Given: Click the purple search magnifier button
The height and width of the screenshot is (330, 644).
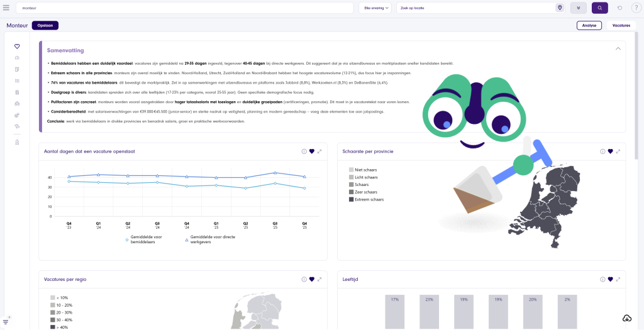Looking at the screenshot, I should [599, 8].
